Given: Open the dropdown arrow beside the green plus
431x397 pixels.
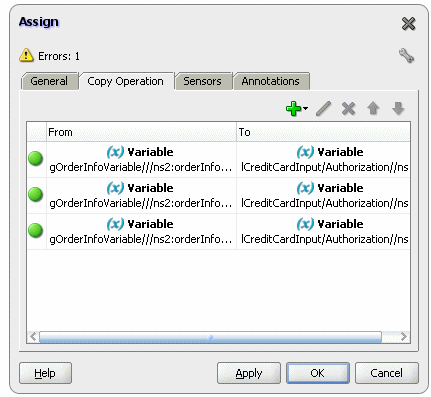Looking at the screenshot, I should point(305,108).
